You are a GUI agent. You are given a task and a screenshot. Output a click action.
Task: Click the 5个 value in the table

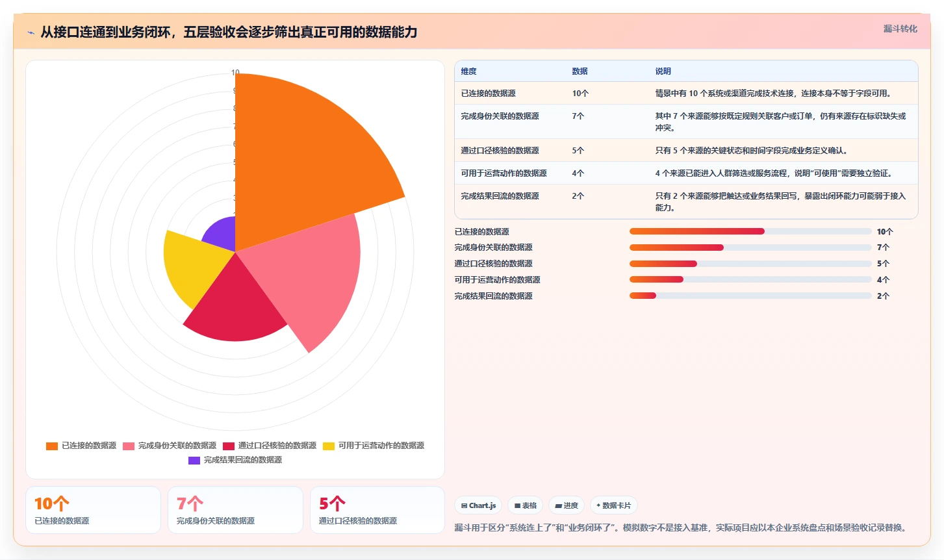pos(578,151)
